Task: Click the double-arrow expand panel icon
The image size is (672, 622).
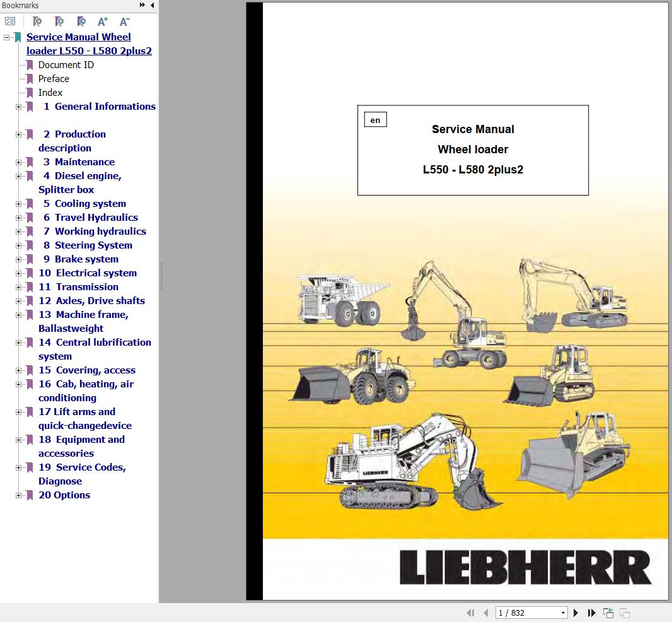Action: [142, 5]
